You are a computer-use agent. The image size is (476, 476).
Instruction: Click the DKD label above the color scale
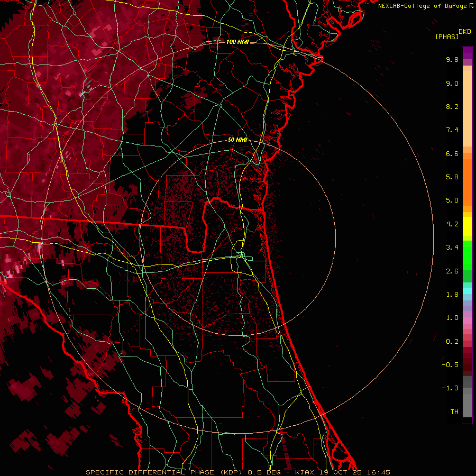(x=465, y=32)
